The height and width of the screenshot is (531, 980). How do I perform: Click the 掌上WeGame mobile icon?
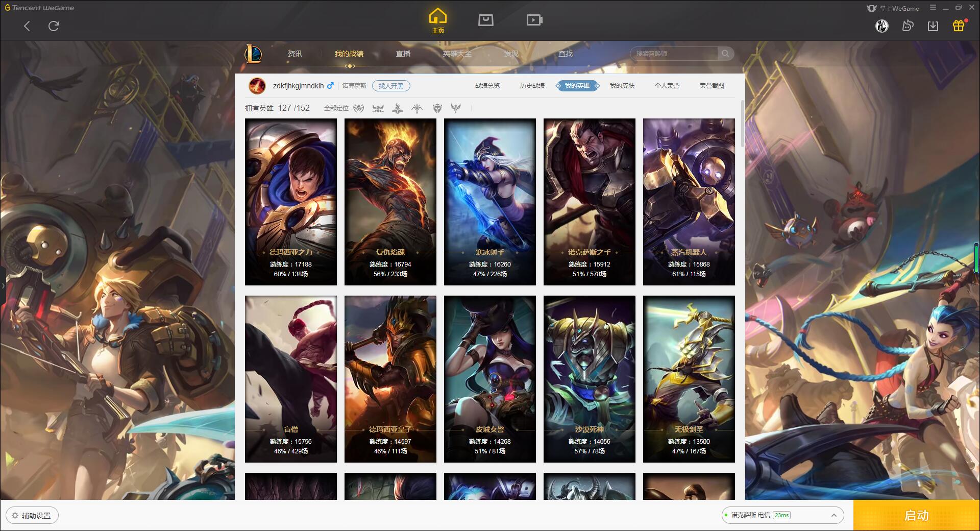pos(872,8)
